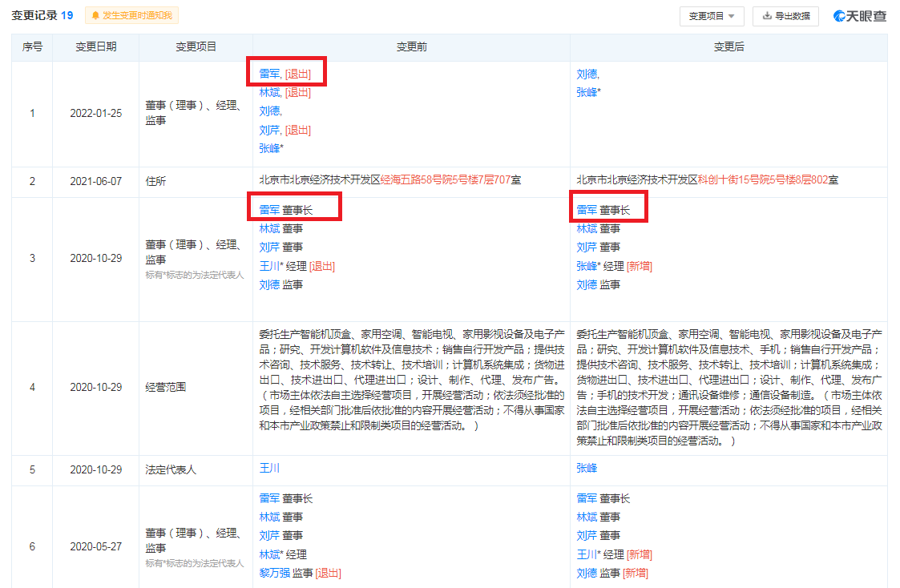Viewport: 900px width, 588px height.
Task: Open the 变更项目 filter dropdown
Action: 710,15
